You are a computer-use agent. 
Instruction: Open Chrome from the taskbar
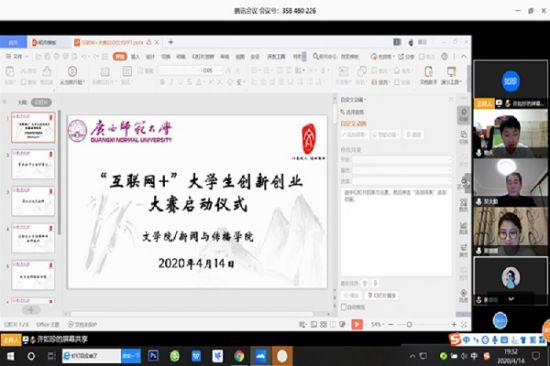[239, 356]
